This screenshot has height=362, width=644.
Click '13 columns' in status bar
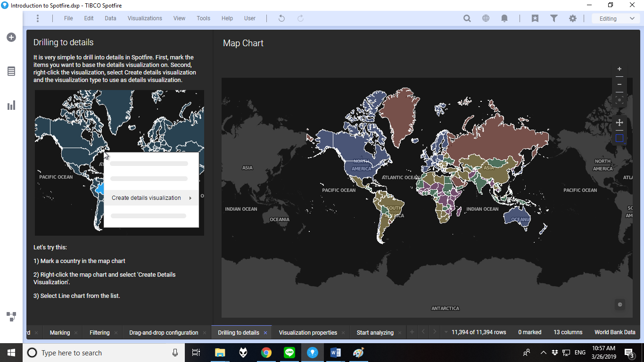(568, 332)
